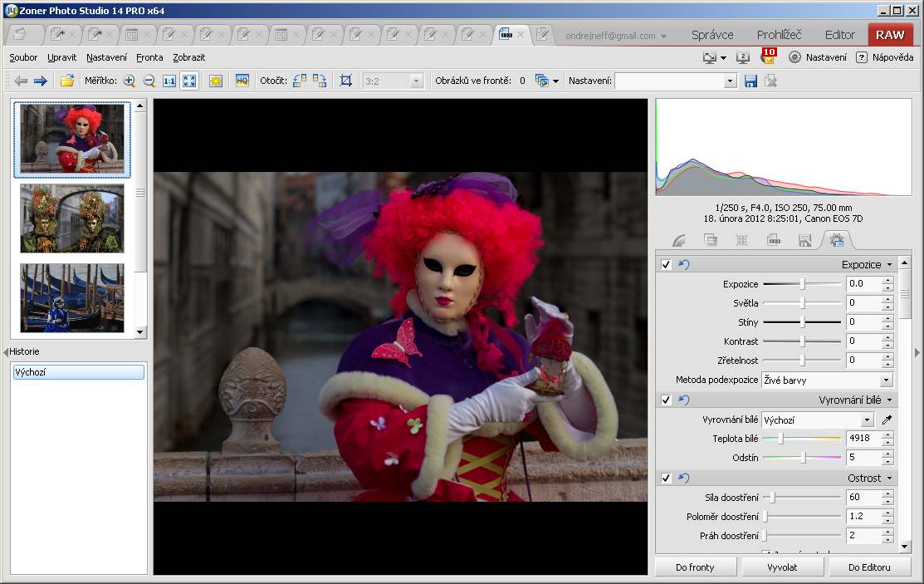The width and height of the screenshot is (924, 584).
Task: Open the folder icon in toolbar
Action: 67,81
